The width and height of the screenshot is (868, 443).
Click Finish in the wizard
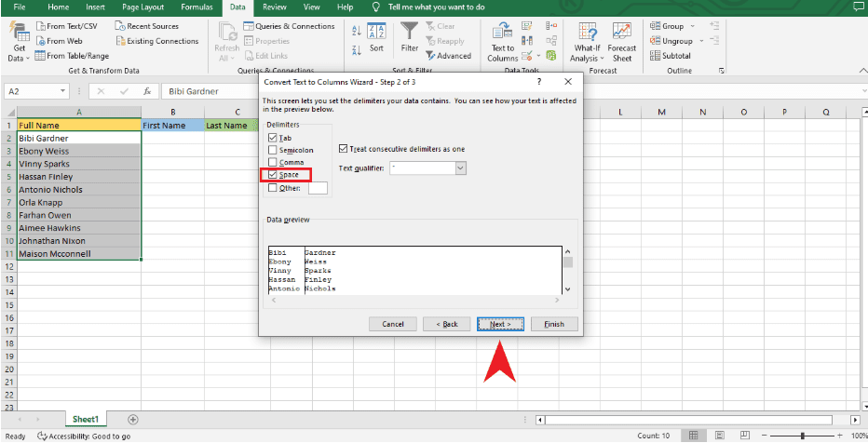point(554,324)
